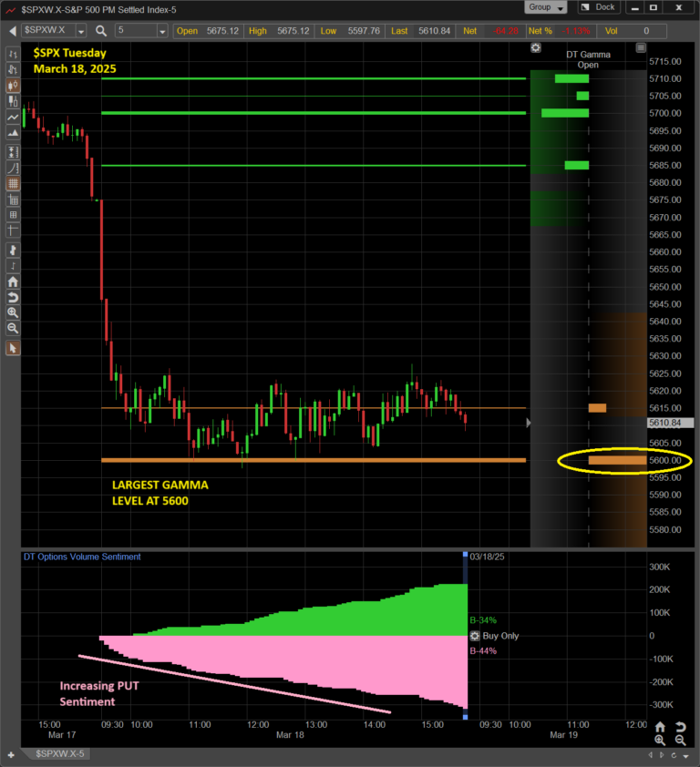The height and width of the screenshot is (767, 700).
Task: Open the interval dropdown showing 5
Action: click(162, 31)
